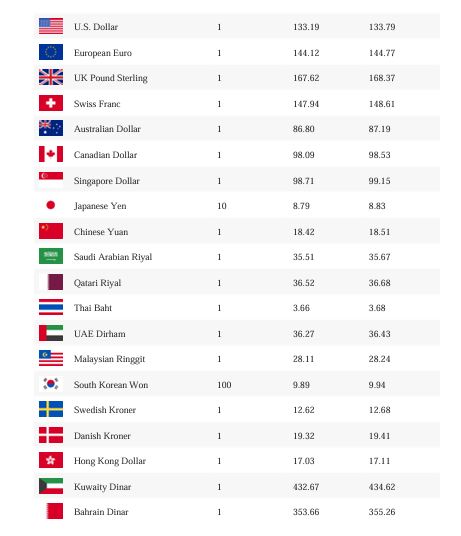Select the Singapore Dollar label

(107, 181)
